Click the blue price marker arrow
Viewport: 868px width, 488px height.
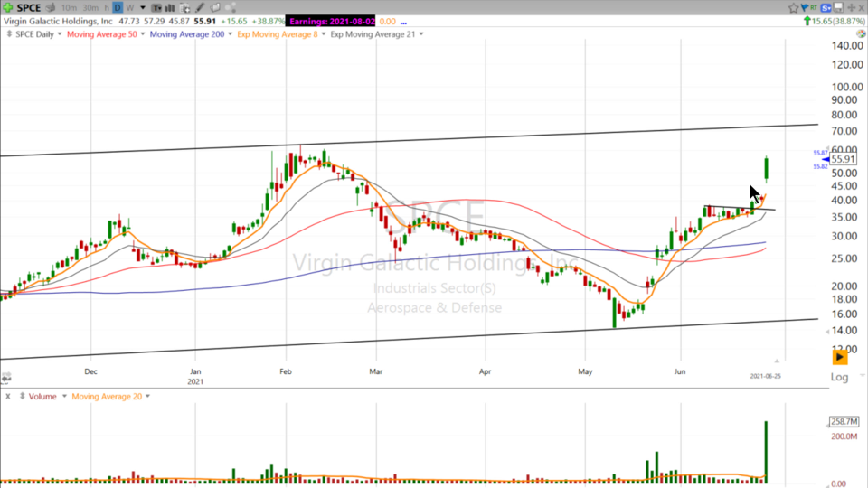(826, 159)
